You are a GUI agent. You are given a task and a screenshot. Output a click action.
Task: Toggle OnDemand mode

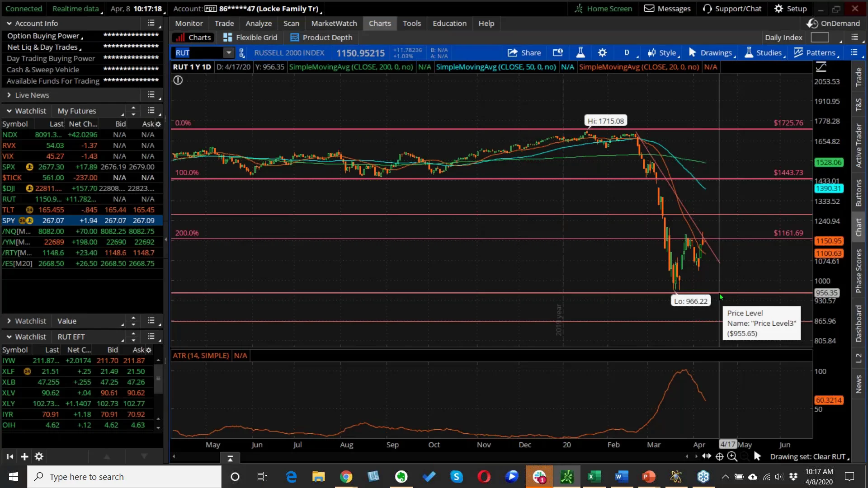click(833, 23)
